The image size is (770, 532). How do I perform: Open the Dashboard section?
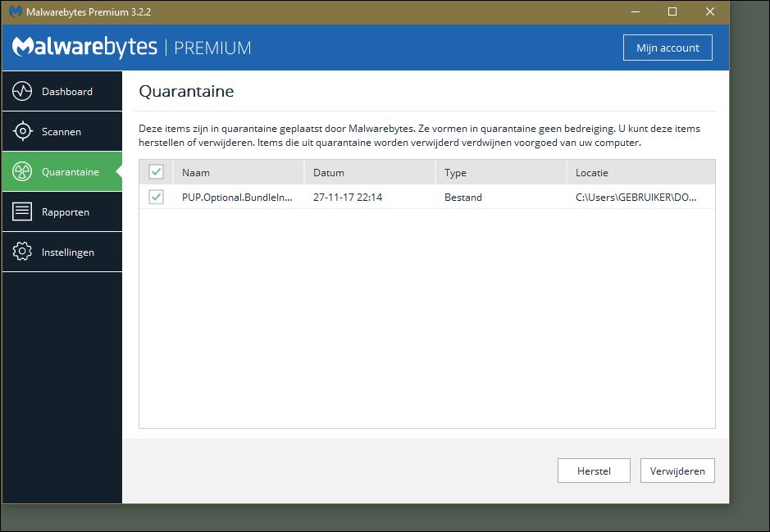(x=62, y=91)
